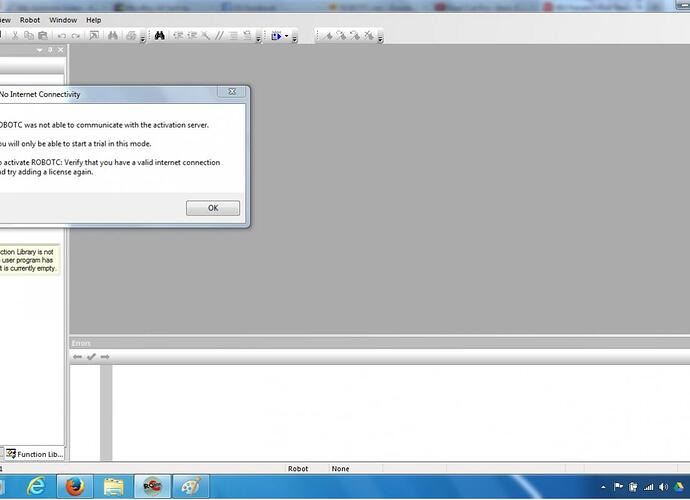
Task: Open the Help menu
Action: pyautogui.click(x=93, y=20)
